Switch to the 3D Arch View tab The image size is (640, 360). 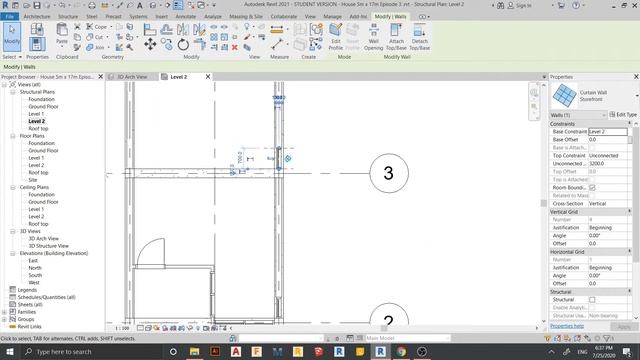tap(132, 77)
